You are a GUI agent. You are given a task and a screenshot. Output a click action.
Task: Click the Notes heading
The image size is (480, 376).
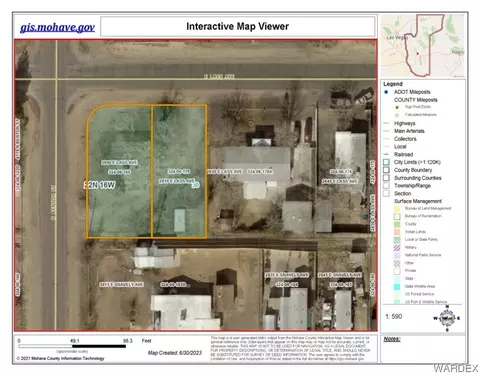tap(392, 339)
